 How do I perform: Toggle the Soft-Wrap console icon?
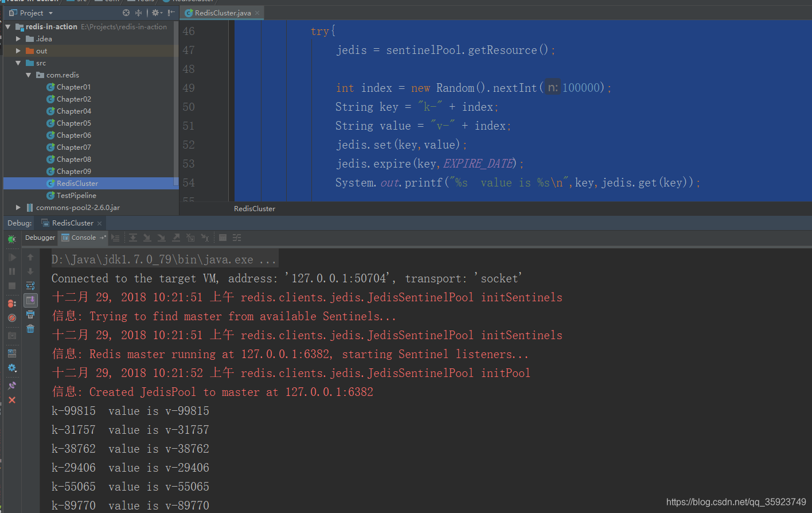point(30,286)
